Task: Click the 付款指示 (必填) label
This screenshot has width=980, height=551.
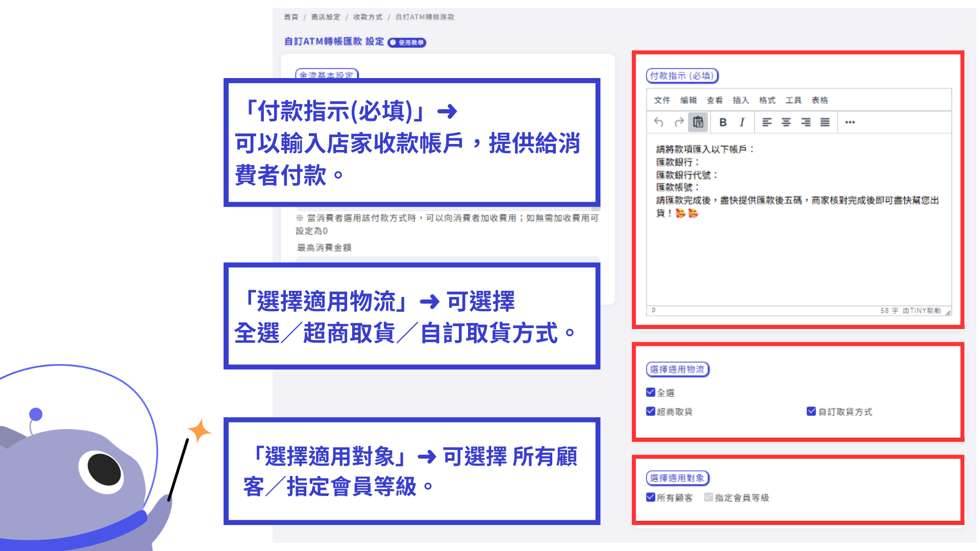Action: pos(682,76)
